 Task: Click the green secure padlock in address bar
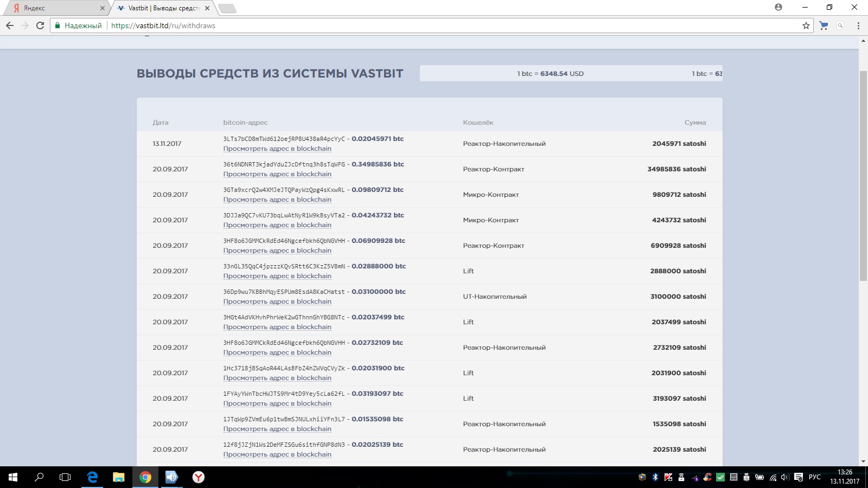click(58, 25)
